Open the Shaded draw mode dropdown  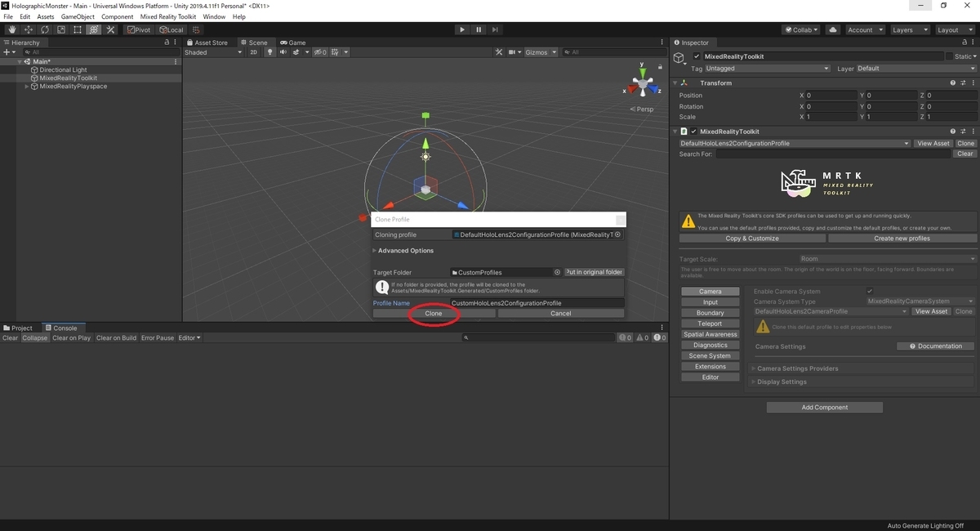(x=213, y=52)
